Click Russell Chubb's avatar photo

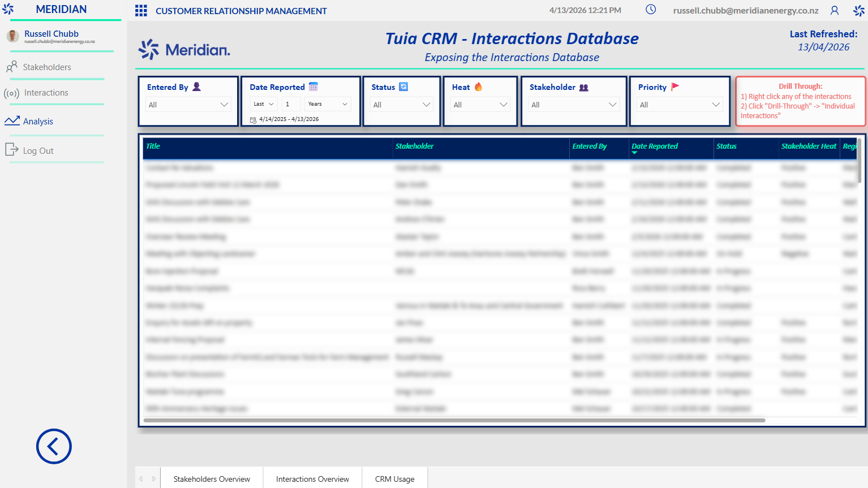click(x=12, y=36)
